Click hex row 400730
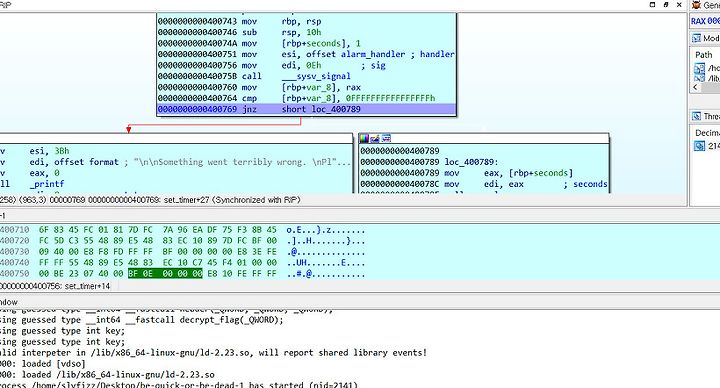Screen dimensions: 720x388 [x=182, y=252]
